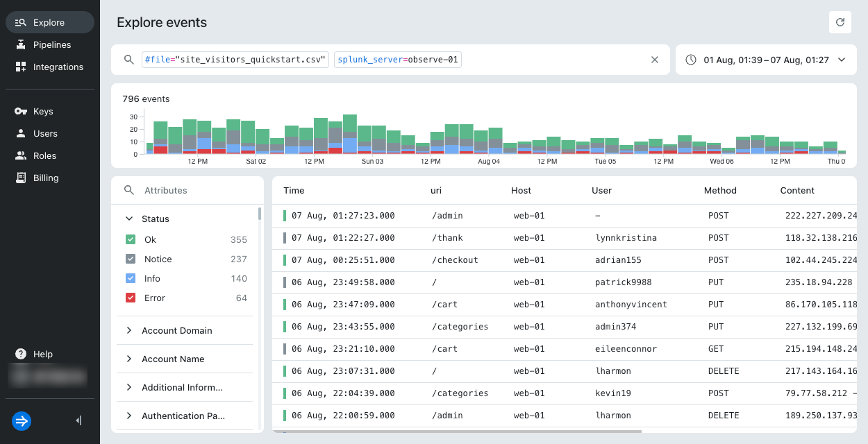The height and width of the screenshot is (444, 868).
Task: Sort by the Method column header
Action: pyautogui.click(x=720, y=190)
